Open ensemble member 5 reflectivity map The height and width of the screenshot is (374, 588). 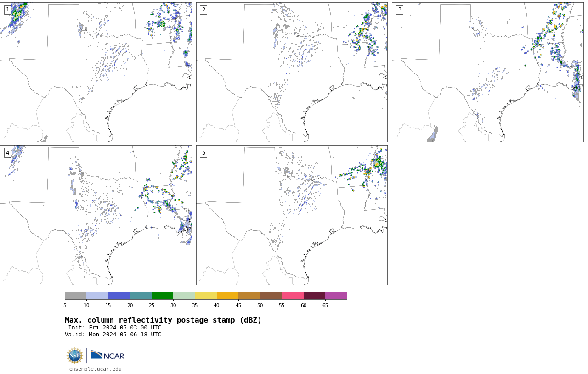click(292, 215)
